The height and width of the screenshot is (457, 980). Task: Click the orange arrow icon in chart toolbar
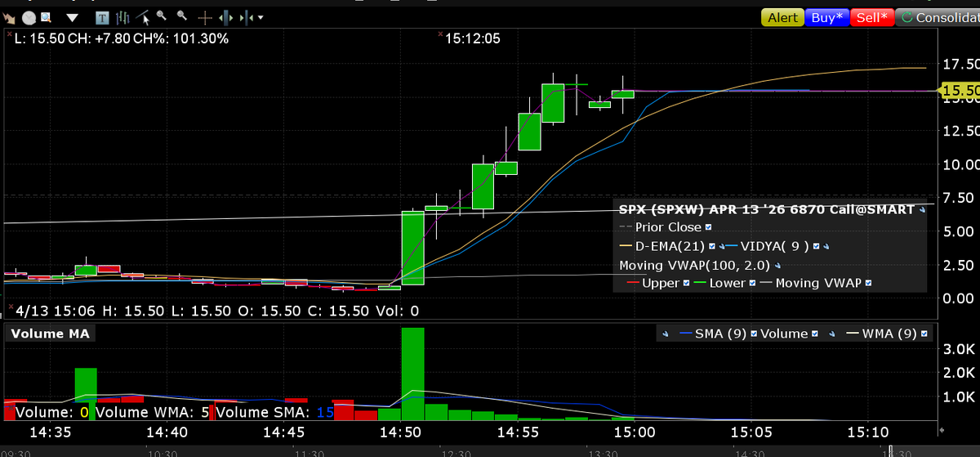point(9,18)
